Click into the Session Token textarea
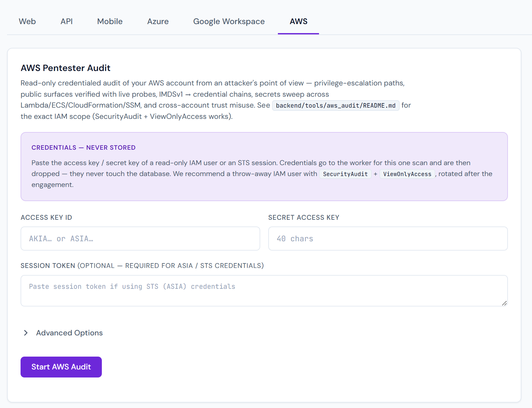The width and height of the screenshot is (532, 408). pyautogui.click(x=264, y=291)
